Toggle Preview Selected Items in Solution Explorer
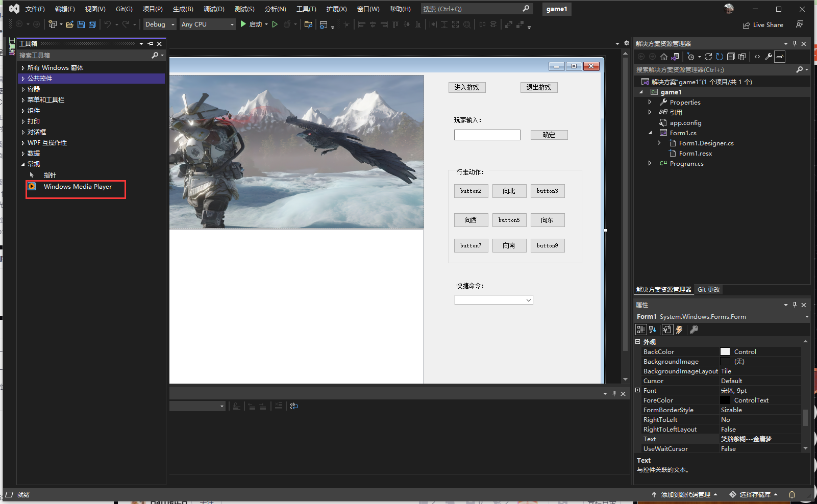This screenshot has height=504, width=817. [780, 57]
